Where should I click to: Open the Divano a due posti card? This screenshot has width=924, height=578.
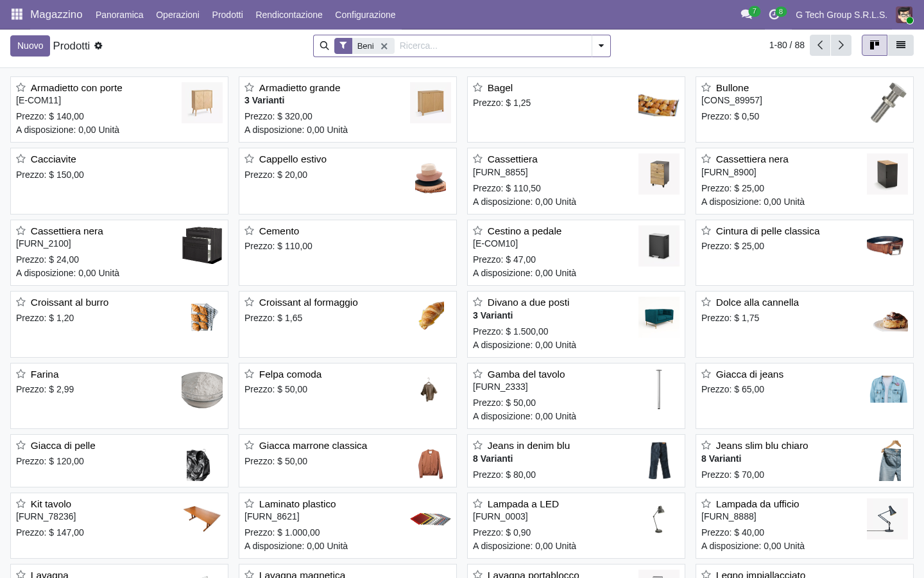(576, 324)
